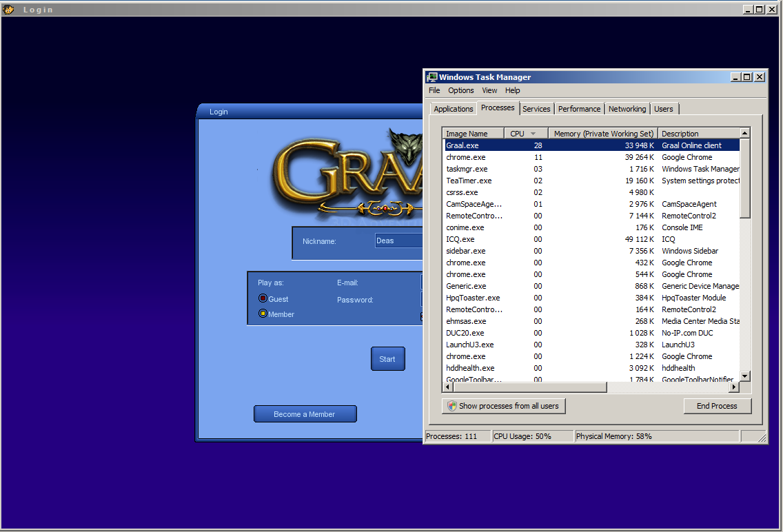Click the Task Manager resize grip corner

click(761, 437)
